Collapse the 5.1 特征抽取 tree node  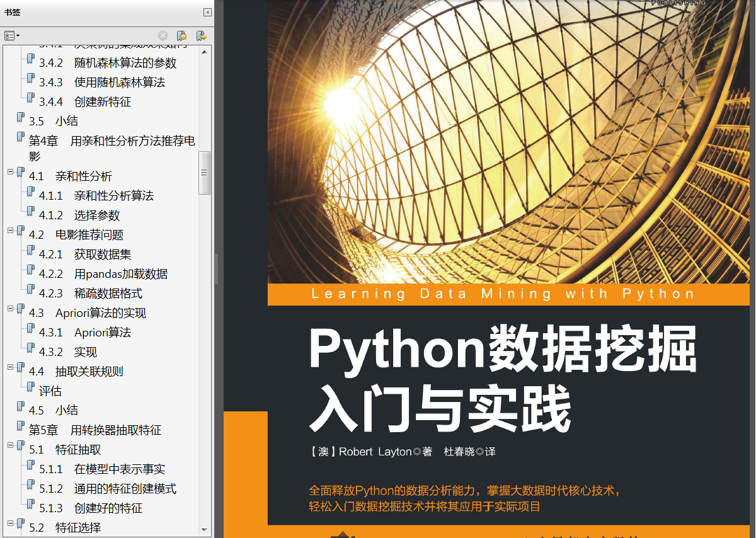tap(10, 445)
